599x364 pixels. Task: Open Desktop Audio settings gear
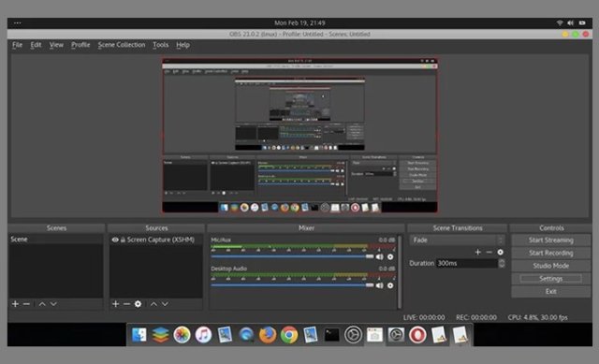(390, 285)
